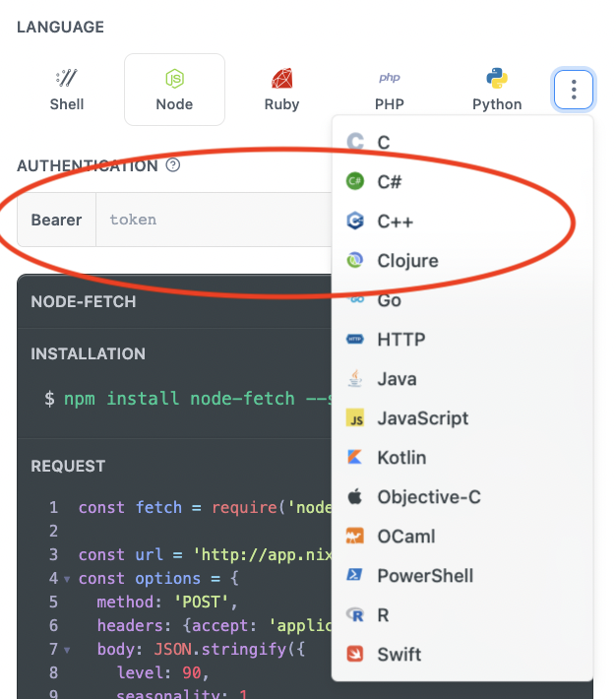Screen dimensions: 616x699
Task: Click the R language icon
Action: pos(355,614)
